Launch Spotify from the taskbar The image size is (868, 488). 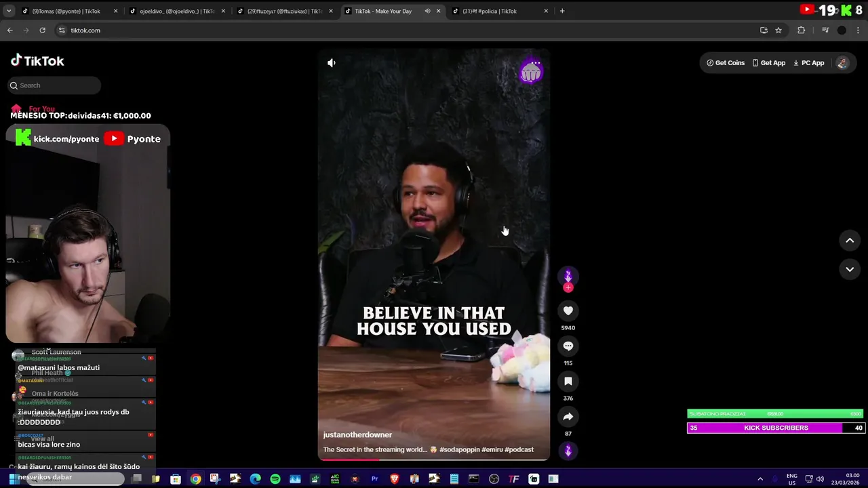(x=275, y=479)
